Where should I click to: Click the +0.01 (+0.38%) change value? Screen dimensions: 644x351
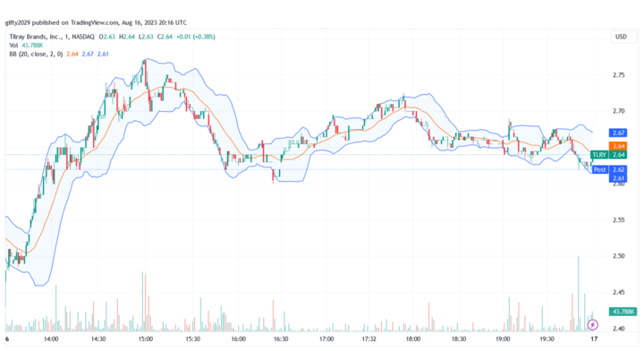(196, 37)
